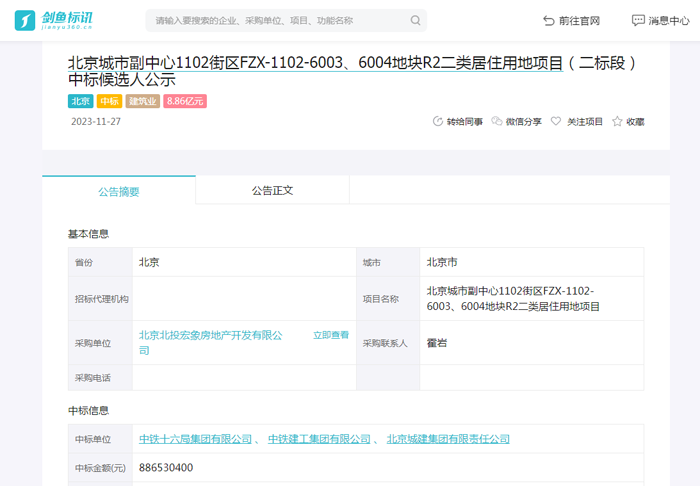Click the 中标 status tag
The image size is (700, 486).
[x=109, y=101]
